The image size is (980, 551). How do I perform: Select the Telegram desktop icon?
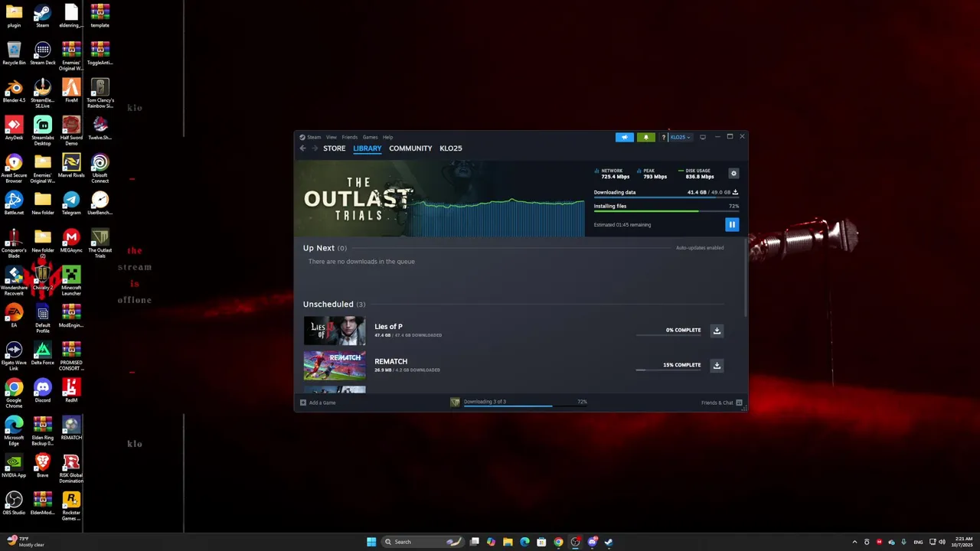(x=71, y=204)
